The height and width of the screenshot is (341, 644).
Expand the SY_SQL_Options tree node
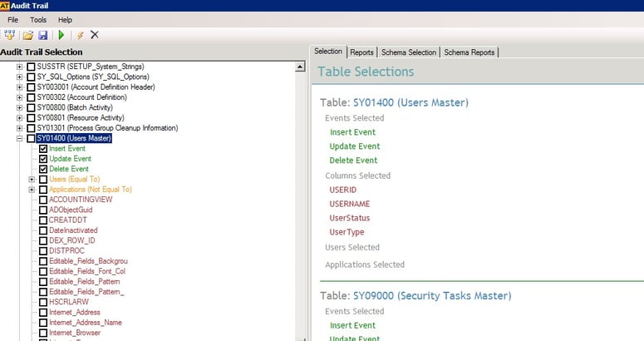(x=19, y=77)
